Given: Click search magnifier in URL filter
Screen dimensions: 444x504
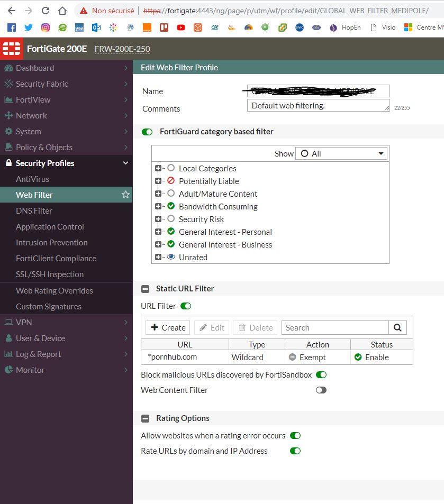Looking at the screenshot, I should tap(397, 327).
